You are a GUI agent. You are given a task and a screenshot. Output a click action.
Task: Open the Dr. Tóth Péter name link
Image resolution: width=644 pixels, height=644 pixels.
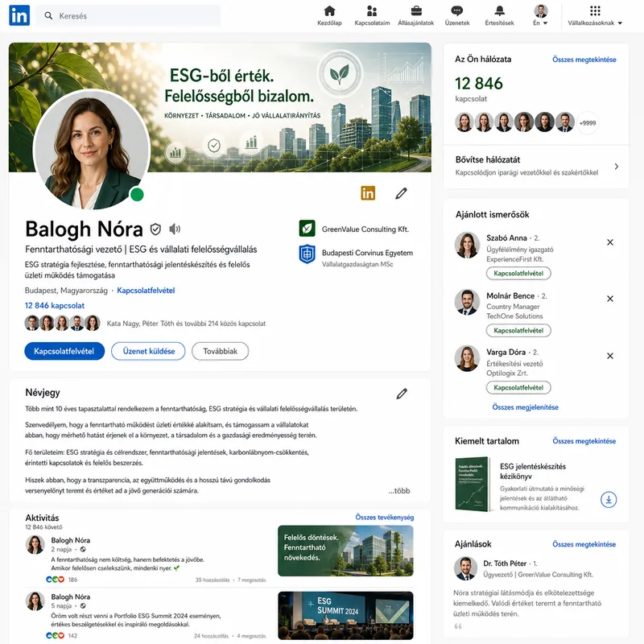(505, 563)
